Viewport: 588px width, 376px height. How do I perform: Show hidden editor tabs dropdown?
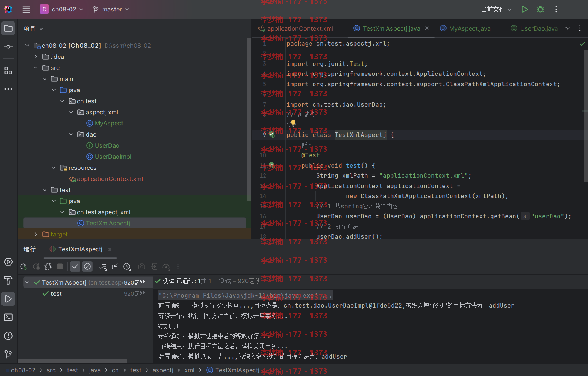[568, 28]
